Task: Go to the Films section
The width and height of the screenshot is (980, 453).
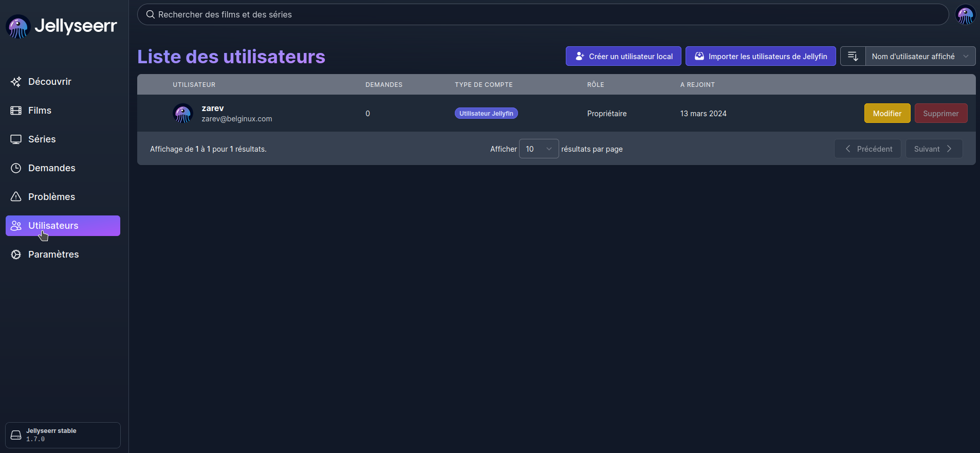Action: (63, 111)
